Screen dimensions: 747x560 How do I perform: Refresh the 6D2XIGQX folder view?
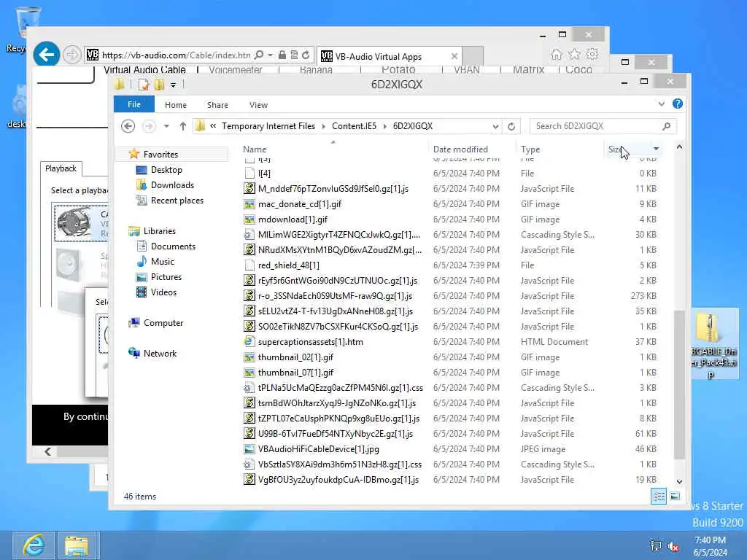pyautogui.click(x=511, y=126)
